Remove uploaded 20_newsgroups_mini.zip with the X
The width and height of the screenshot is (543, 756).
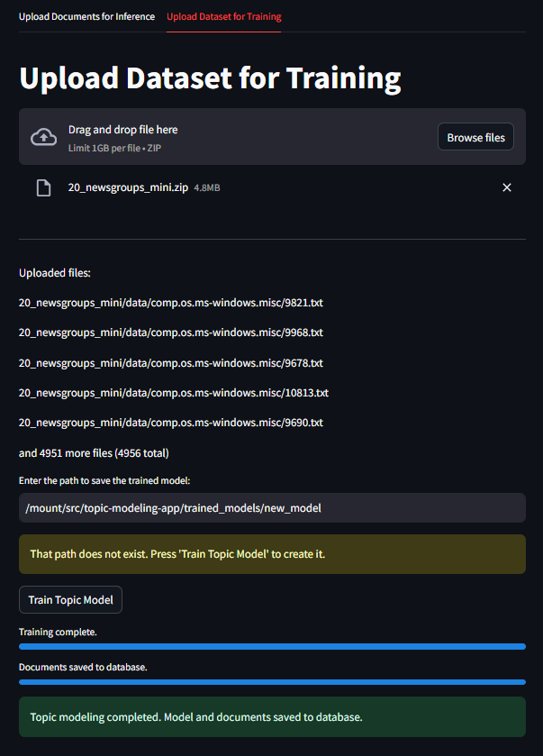[507, 187]
